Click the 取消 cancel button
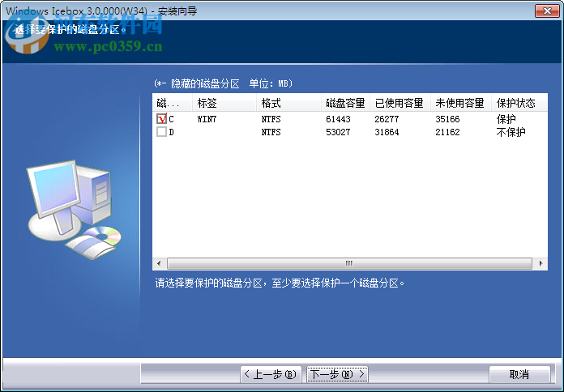564x392 pixels. click(519, 374)
